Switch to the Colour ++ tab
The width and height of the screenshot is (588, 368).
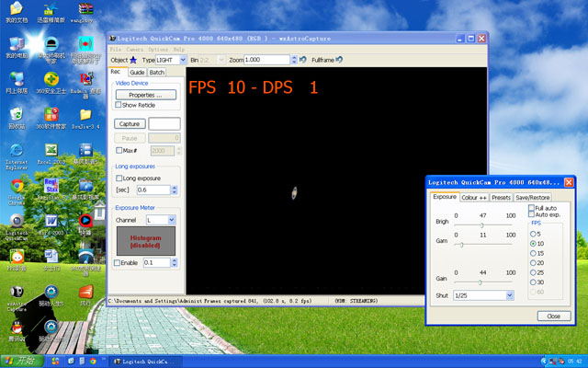pyautogui.click(x=474, y=197)
